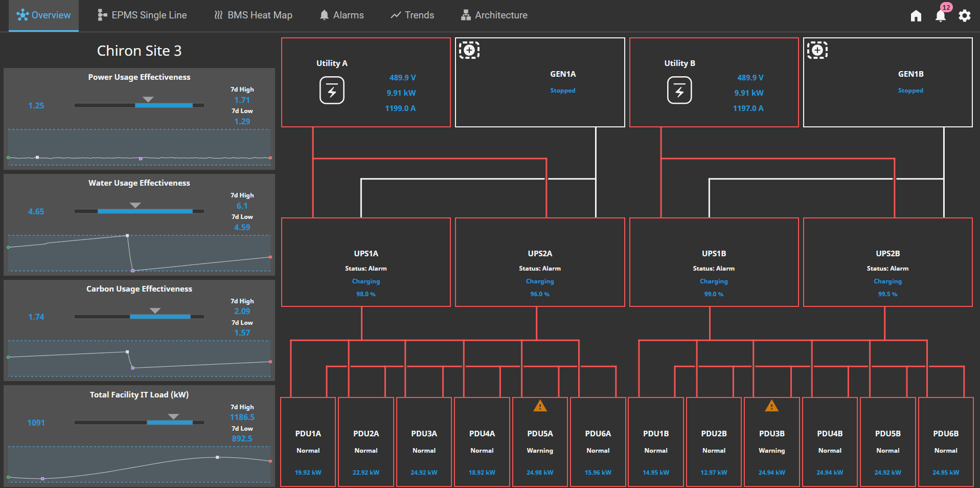Open notifications bell with 12 badge
This screenshot has width=980, height=488.
941,15
